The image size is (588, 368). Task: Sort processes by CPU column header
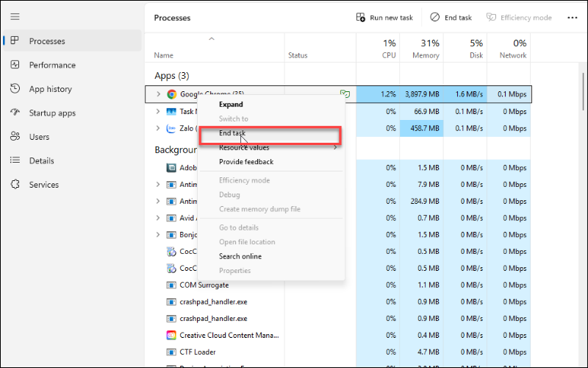point(378,48)
